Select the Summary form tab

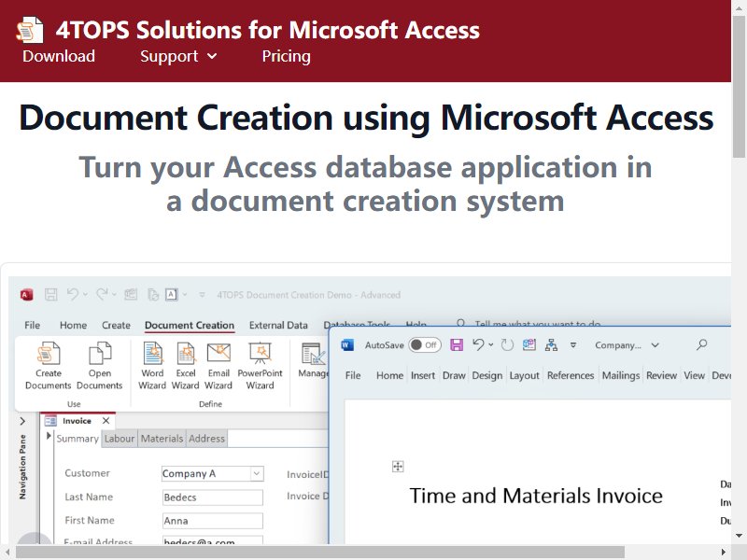(78, 439)
